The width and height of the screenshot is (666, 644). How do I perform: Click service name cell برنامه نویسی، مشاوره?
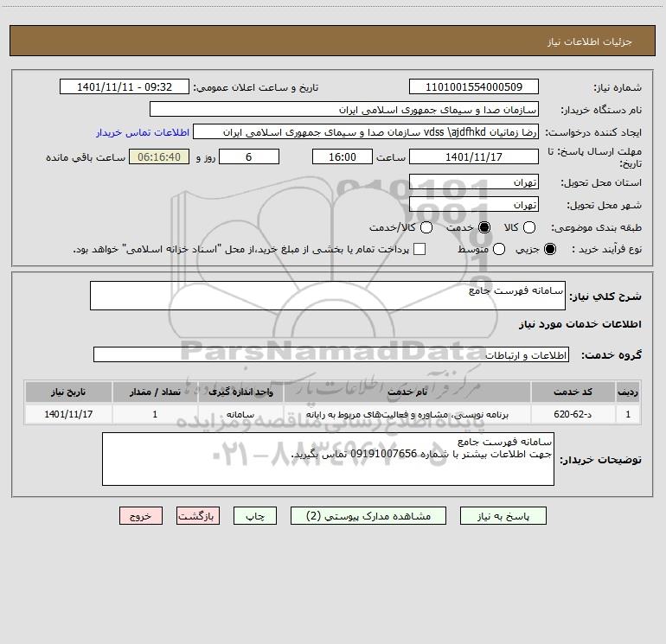pos(407,414)
